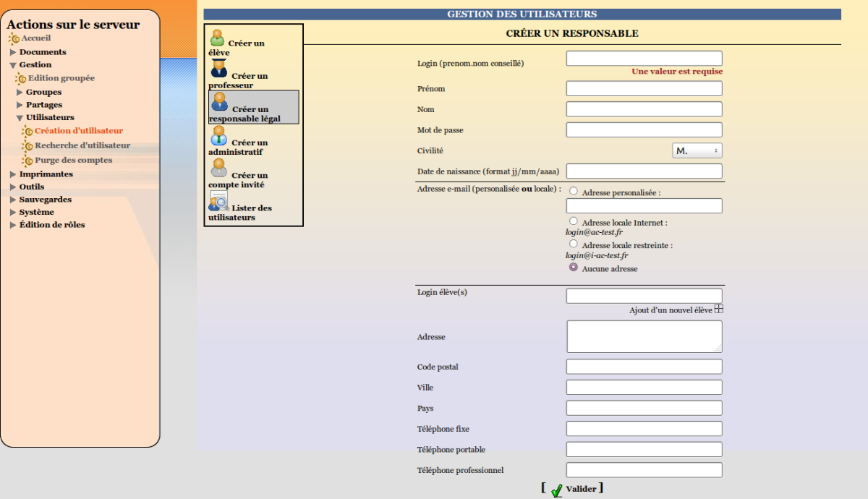The height and width of the screenshot is (499, 868).
Task: Focus the Date de naissance field
Action: pos(644,171)
